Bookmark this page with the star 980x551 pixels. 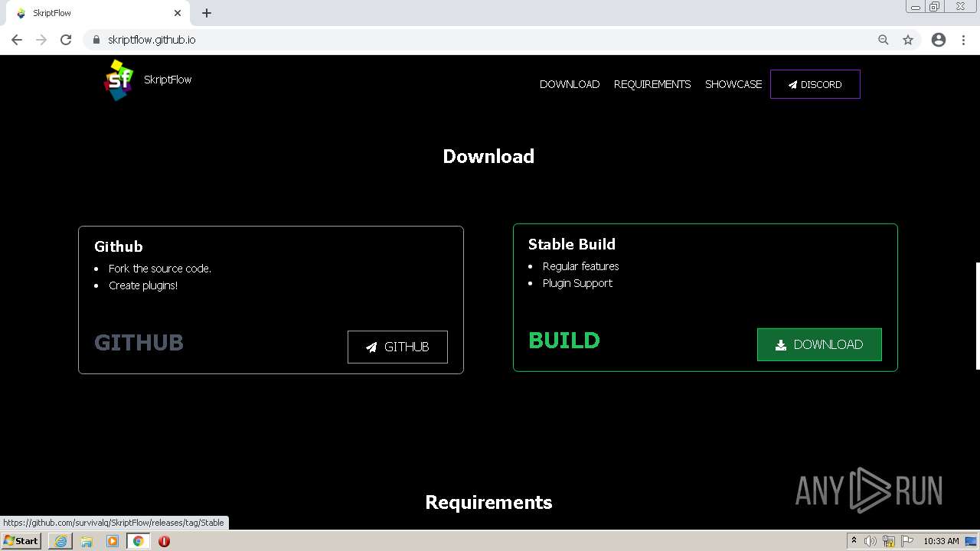point(908,40)
